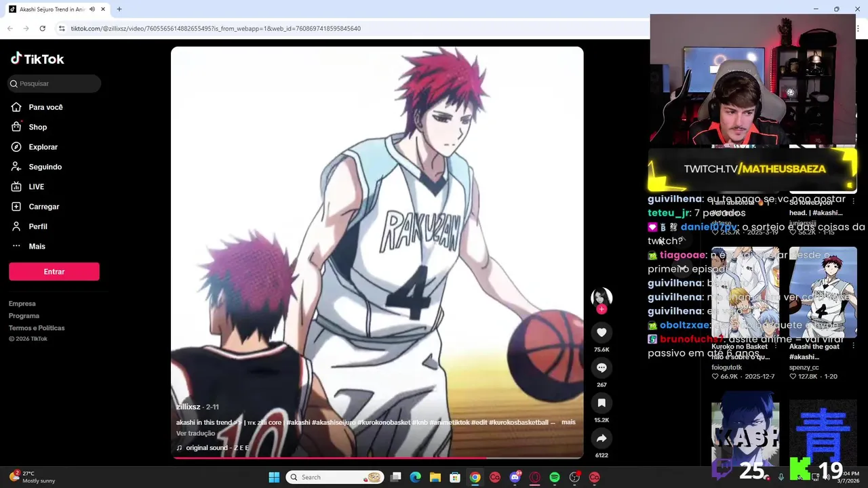Mute the tab using speaker icon

coord(92,9)
